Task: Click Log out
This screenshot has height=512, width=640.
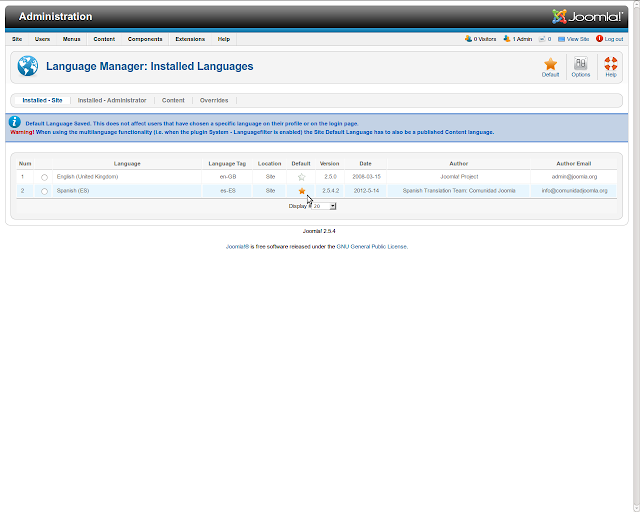Action: tap(609, 39)
